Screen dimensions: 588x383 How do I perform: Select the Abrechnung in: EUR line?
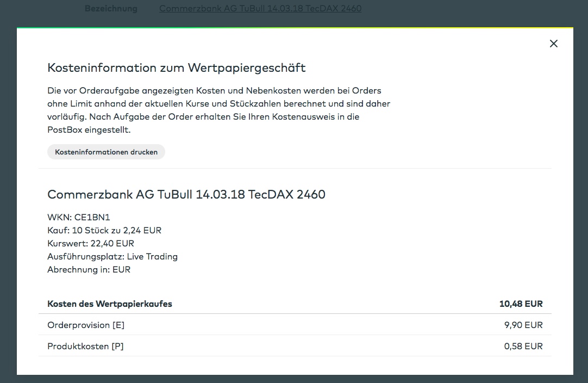(x=89, y=270)
